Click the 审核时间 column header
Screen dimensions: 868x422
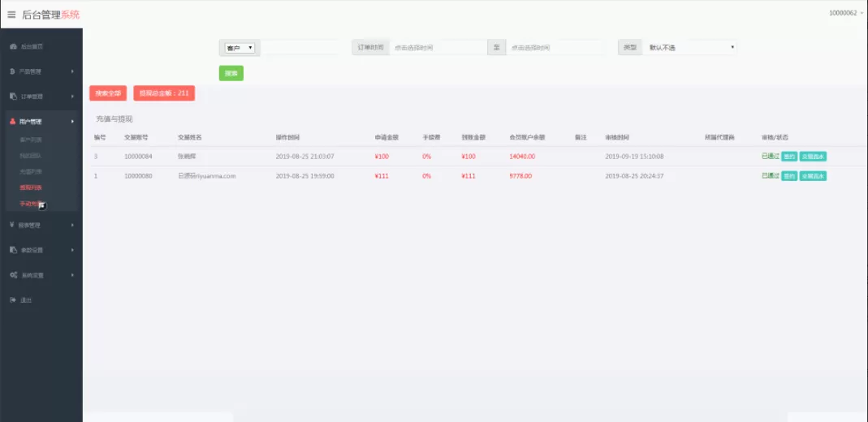click(x=617, y=137)
